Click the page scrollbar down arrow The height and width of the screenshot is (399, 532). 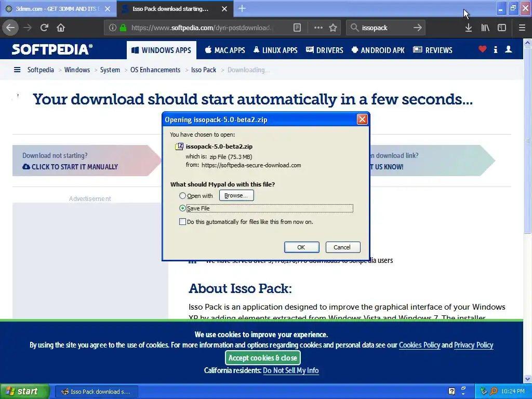coord(527,379)
